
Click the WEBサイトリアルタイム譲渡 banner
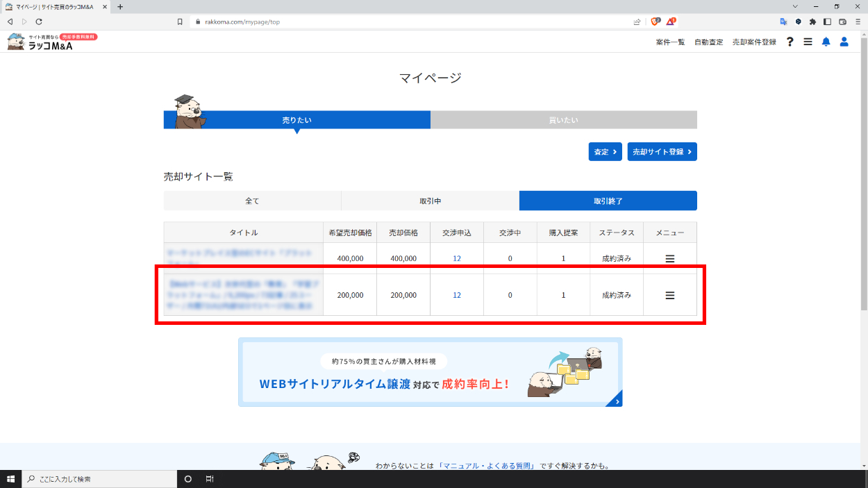point(430,372)
